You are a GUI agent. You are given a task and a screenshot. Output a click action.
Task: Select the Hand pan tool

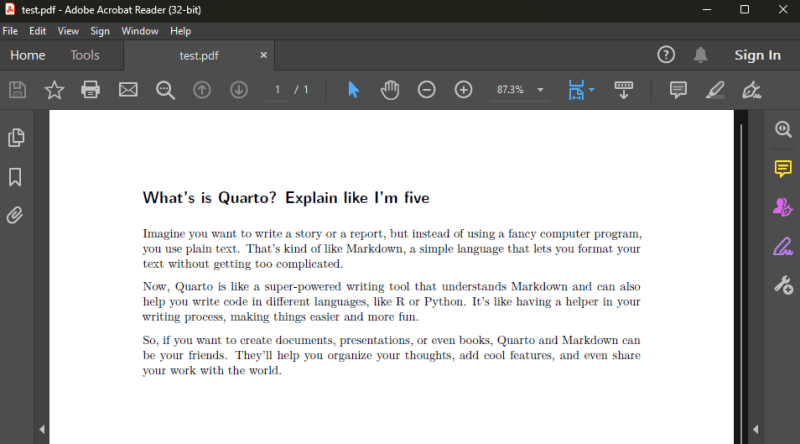390,90
